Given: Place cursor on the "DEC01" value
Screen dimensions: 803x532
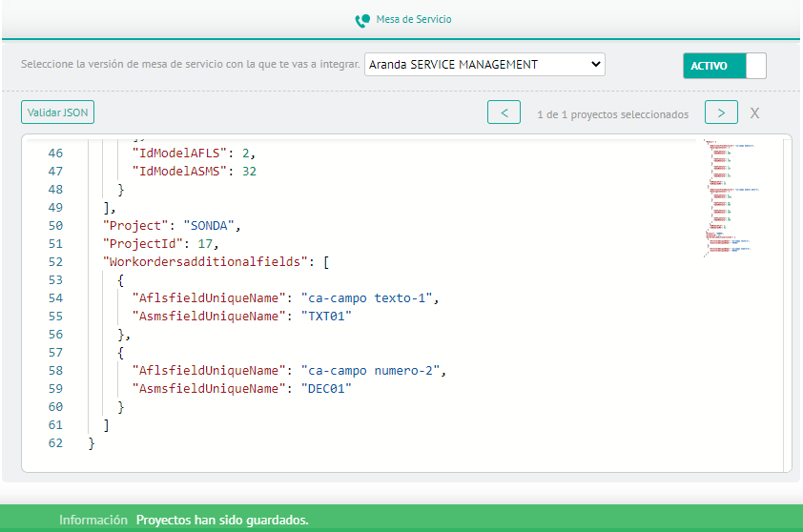Looking at the screenshot, I should [326, 388].
